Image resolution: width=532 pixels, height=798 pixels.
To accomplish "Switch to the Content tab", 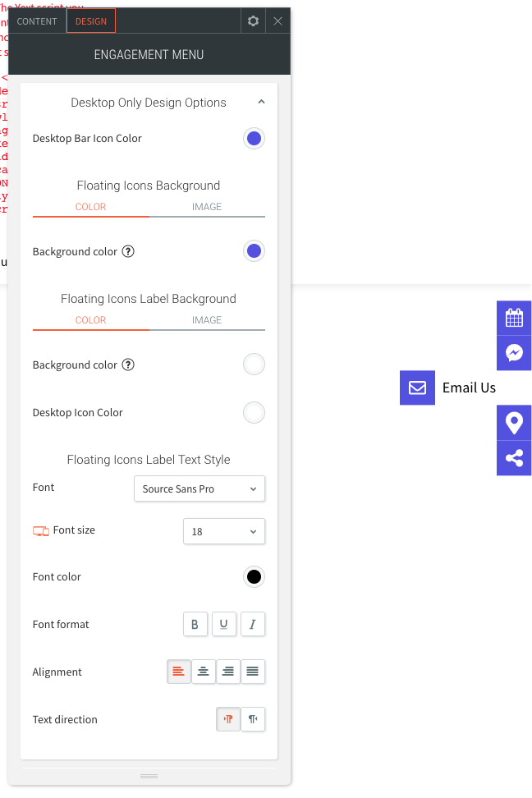I will click(37, 21).
